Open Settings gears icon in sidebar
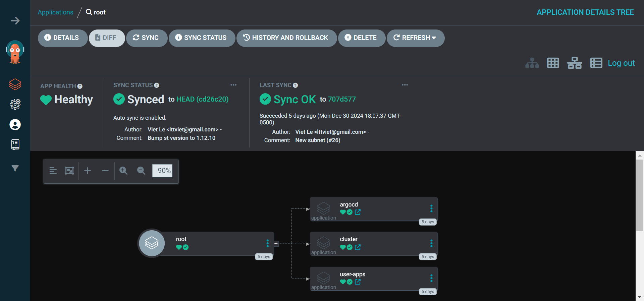 (15, 104)
